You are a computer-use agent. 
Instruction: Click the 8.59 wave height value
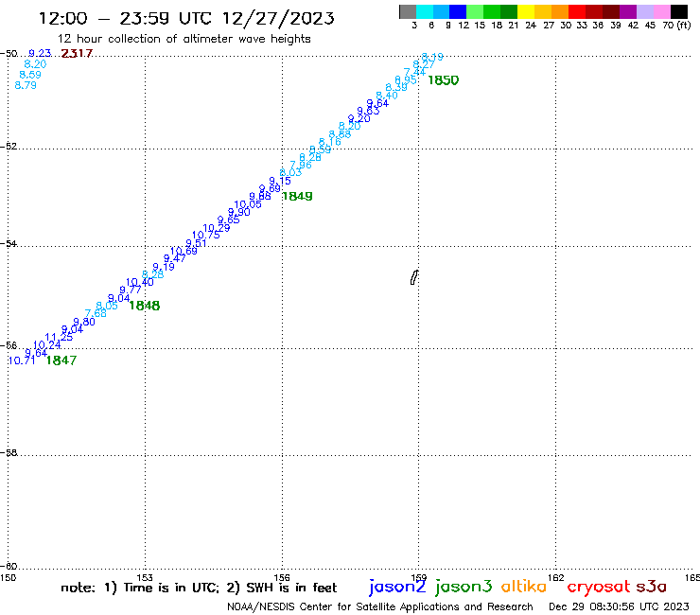30,75
